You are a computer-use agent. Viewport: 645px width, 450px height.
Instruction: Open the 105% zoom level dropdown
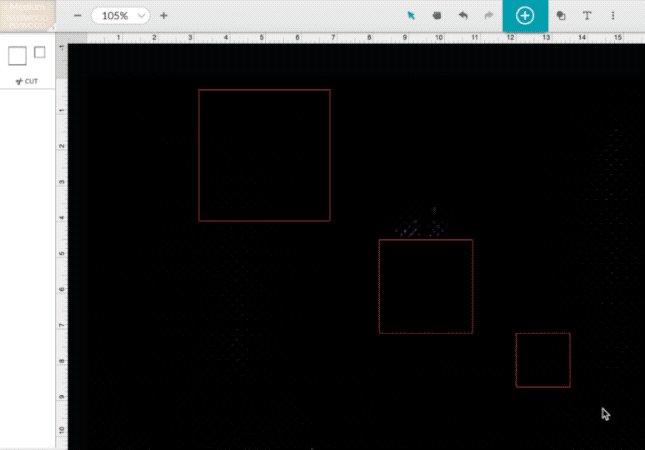click(121, 16)
